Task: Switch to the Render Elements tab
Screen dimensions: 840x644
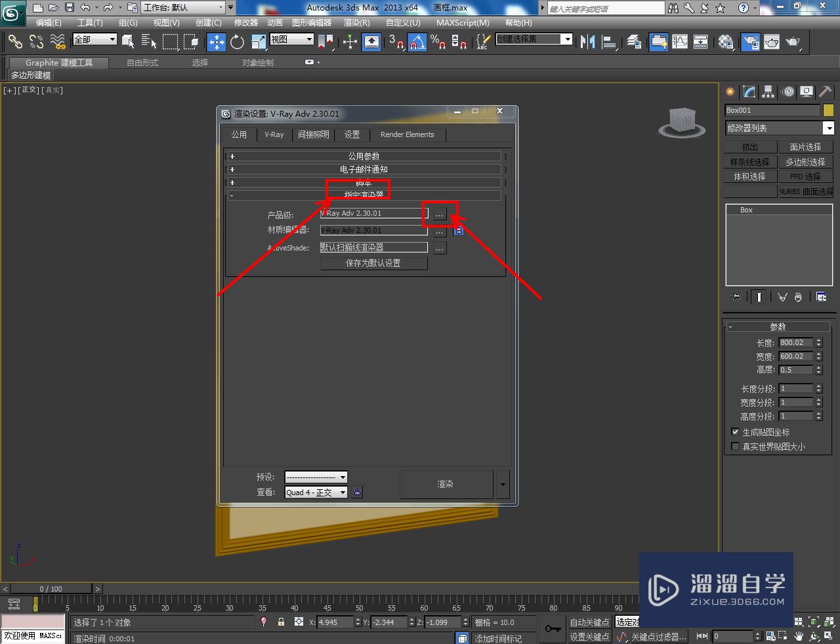Action: (407, 134)
